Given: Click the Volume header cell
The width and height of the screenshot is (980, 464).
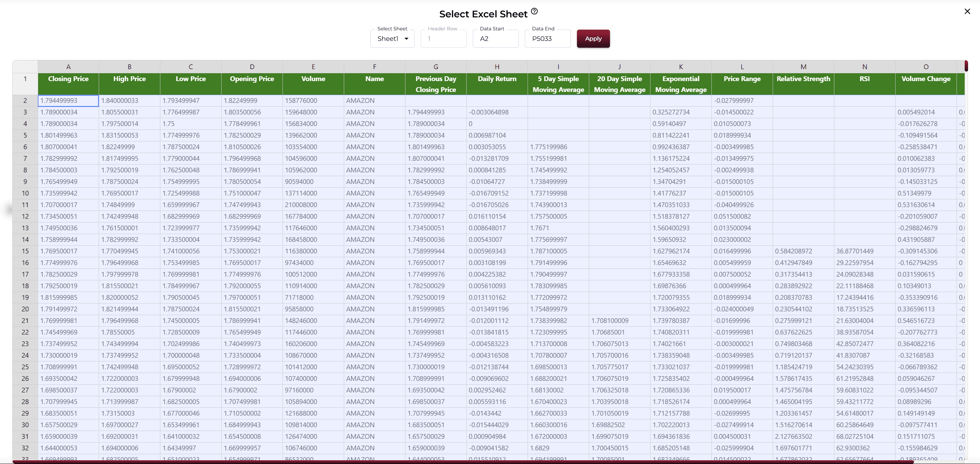Looking at the screenshot, I should 314,84.
